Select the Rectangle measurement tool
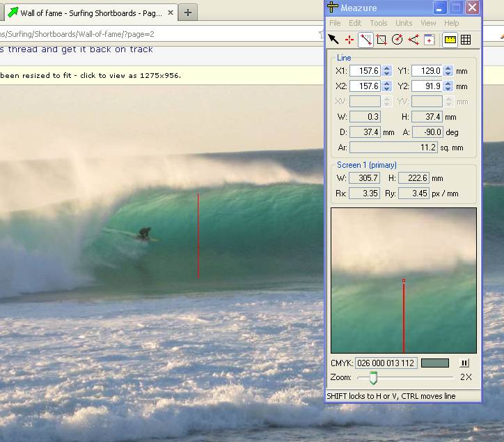The width and height of the screenshot is (504, 442). point(381,40)
